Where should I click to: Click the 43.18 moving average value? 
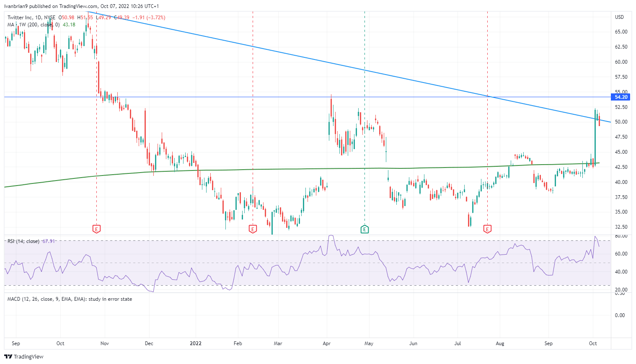[x=69, y=25]
